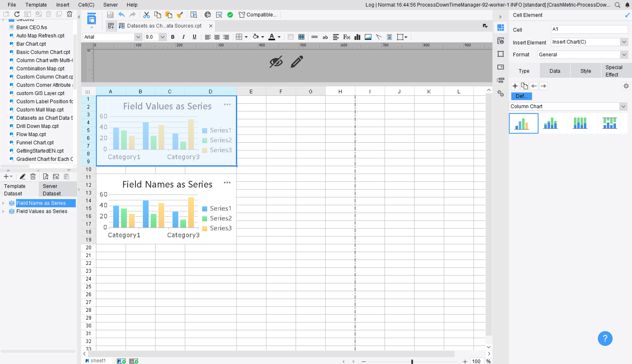Select the 100% stacked column chart style
This screenshot has width=632, height=364.
click(x=580, y=123)
